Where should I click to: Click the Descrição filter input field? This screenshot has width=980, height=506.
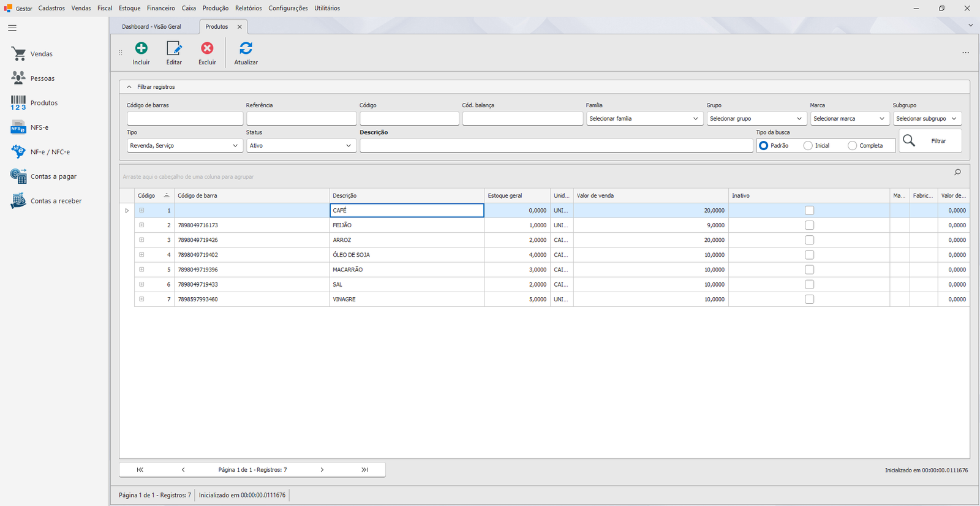[556, 146]
